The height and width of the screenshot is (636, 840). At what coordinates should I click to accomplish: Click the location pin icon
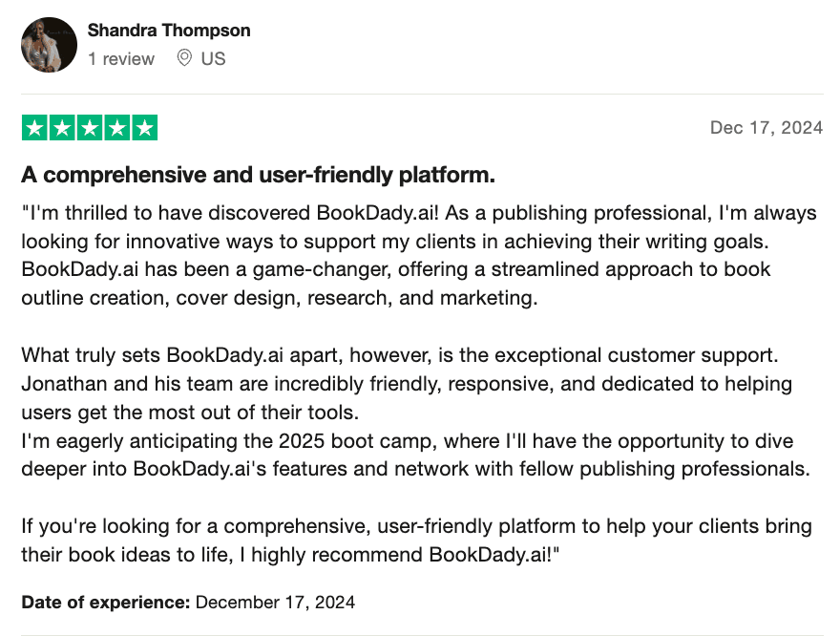coord(184,59)
